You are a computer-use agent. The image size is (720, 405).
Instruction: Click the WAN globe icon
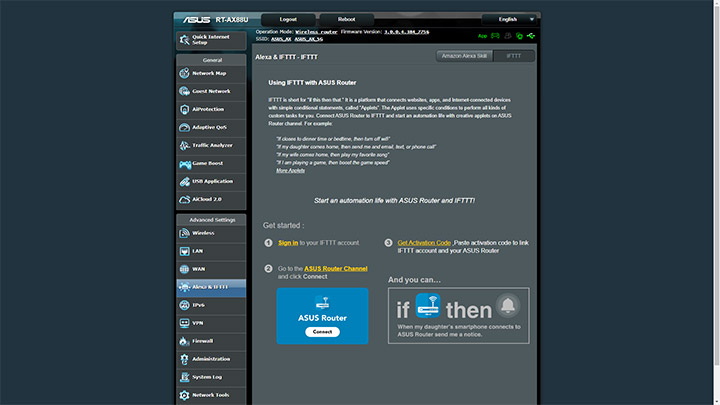click(x=185, y=269)
